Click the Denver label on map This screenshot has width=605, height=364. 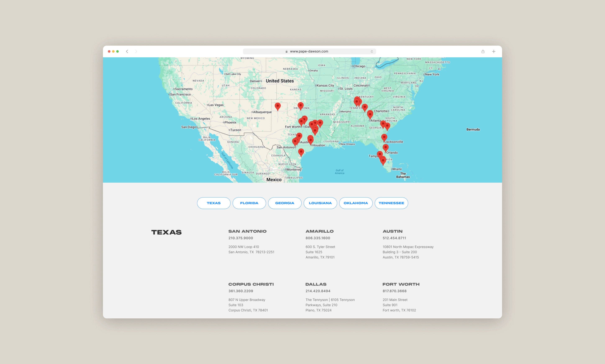click(x=255, y=81)
